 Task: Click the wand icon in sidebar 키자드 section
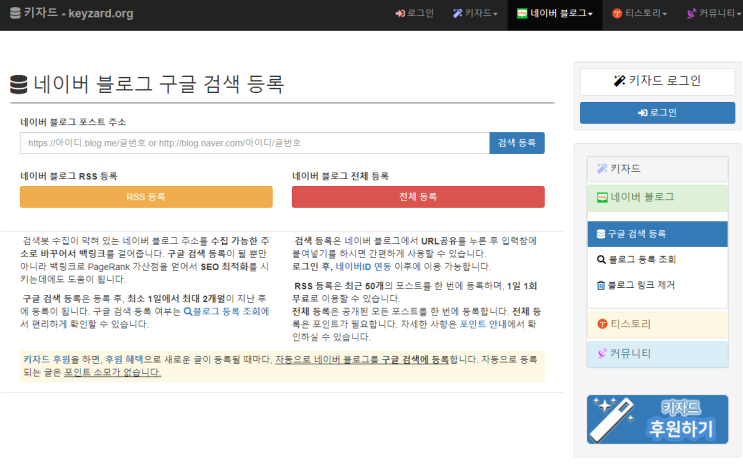pyautogui.click(x=602, y=169)
